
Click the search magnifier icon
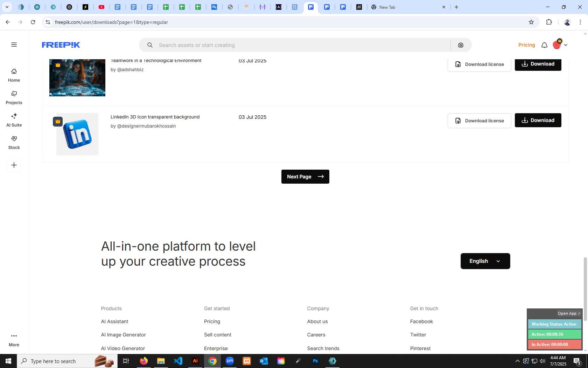coord(150,45)
